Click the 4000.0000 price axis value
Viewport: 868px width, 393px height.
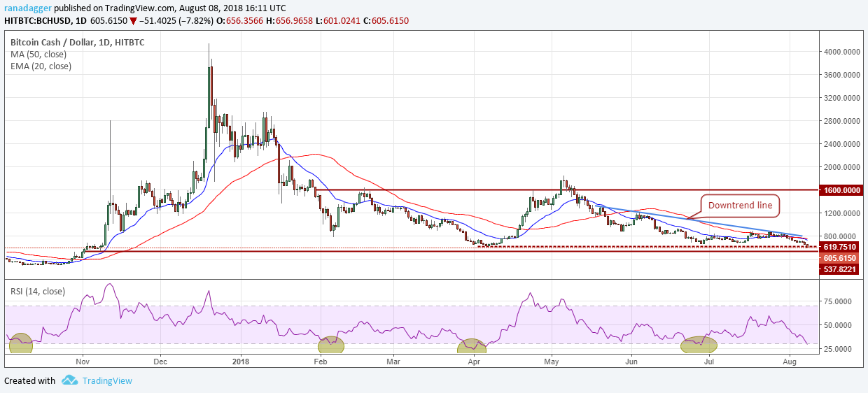click(x=843, y=52)
